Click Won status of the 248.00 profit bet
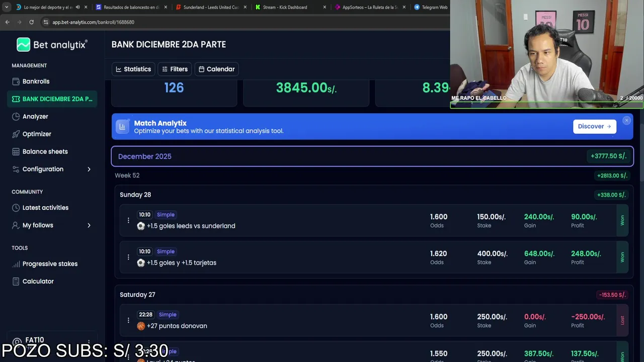Viewport: 644px width, 362px height. coord(622,257)
